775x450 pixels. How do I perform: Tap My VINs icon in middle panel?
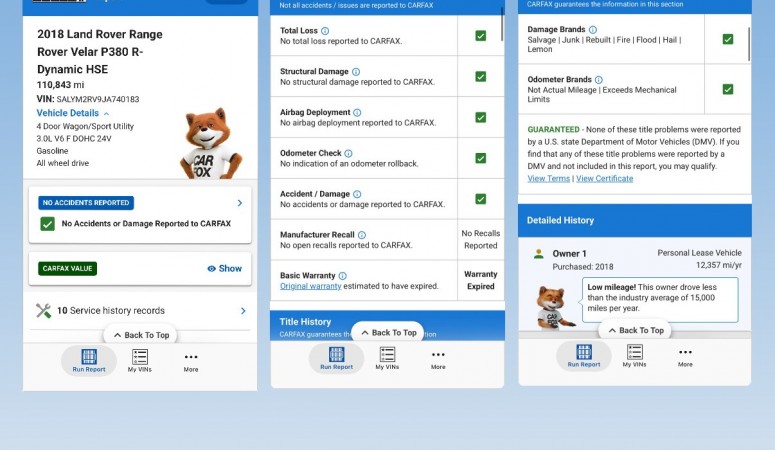pos(387,358)
